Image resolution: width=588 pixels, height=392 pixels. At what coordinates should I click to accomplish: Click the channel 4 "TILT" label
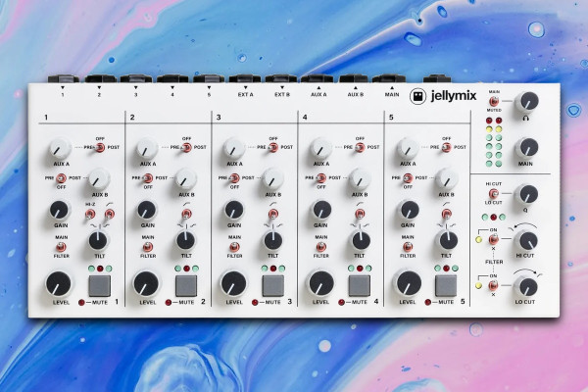click(x=360, y=256)
